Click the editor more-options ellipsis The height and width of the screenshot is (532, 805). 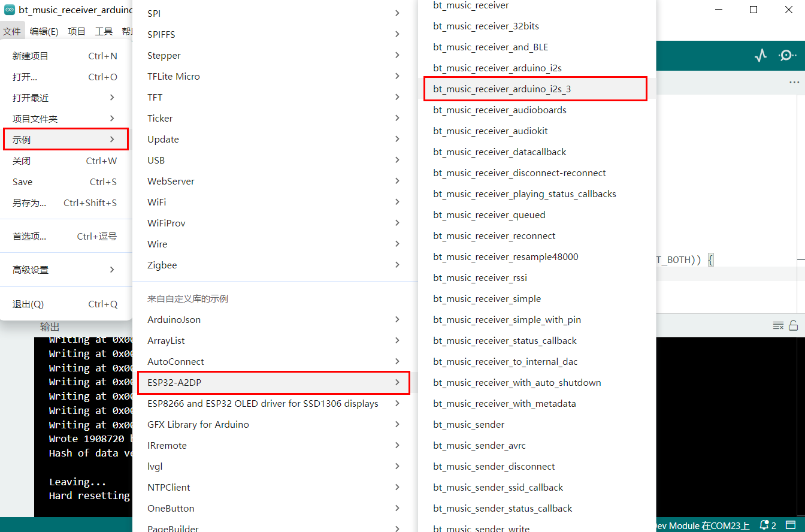pos(794,82)
